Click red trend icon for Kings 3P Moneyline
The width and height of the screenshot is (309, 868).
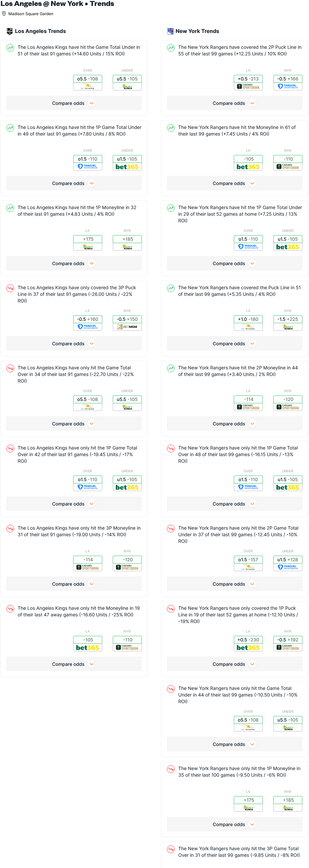[x=11, y=528]
